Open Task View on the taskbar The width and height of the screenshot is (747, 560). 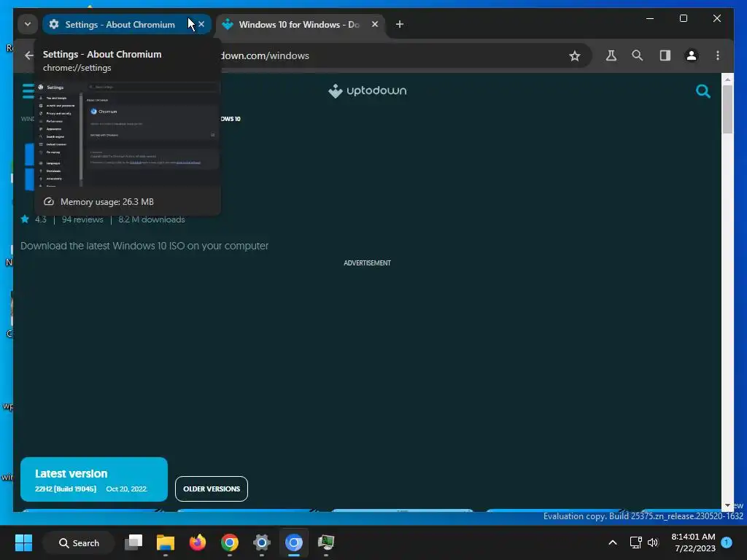coord(133,542)
